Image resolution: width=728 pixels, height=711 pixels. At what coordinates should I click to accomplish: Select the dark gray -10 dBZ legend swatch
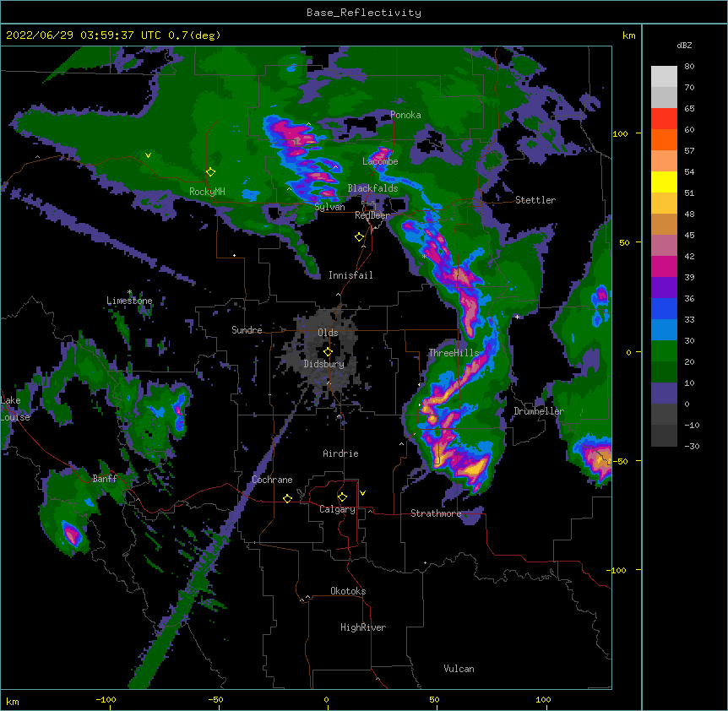coord(664,436)
